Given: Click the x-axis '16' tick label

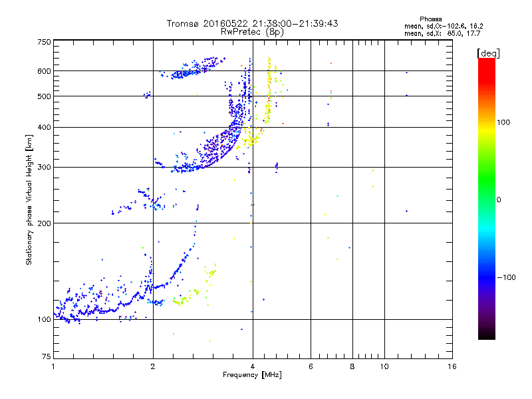Looking at the screenshot, I should [x=452, y=366].
